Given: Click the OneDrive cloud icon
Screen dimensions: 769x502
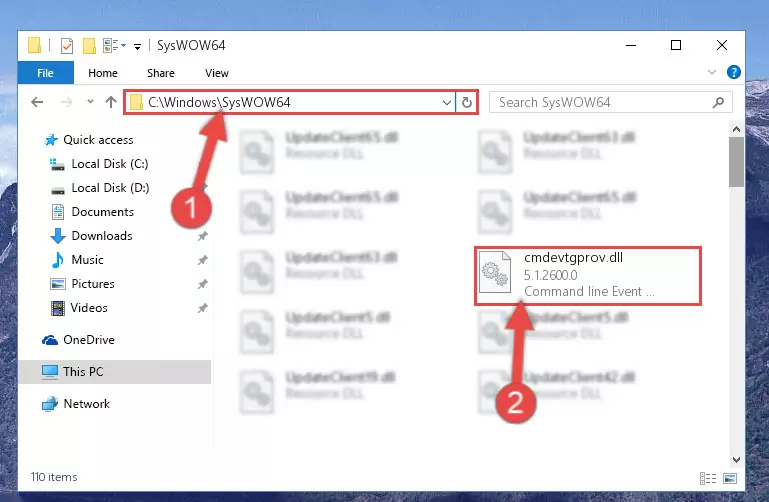Looking at the screenshot, I should pos(50,340).
